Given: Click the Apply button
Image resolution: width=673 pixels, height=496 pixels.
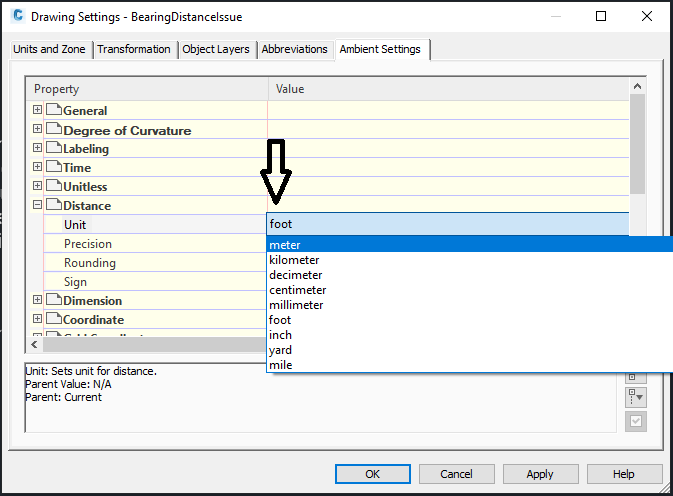Looking at the screenshot, I should [x=540, y=474].
